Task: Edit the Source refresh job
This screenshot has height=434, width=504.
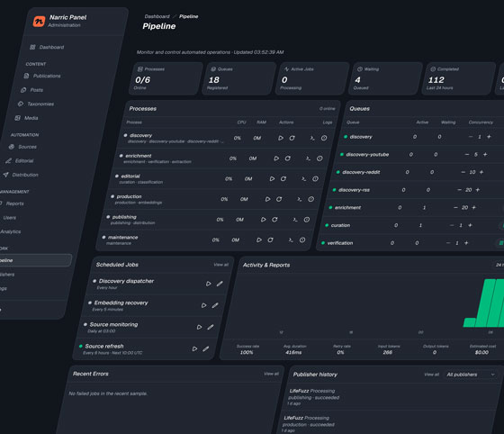Action: coord(206,348)
